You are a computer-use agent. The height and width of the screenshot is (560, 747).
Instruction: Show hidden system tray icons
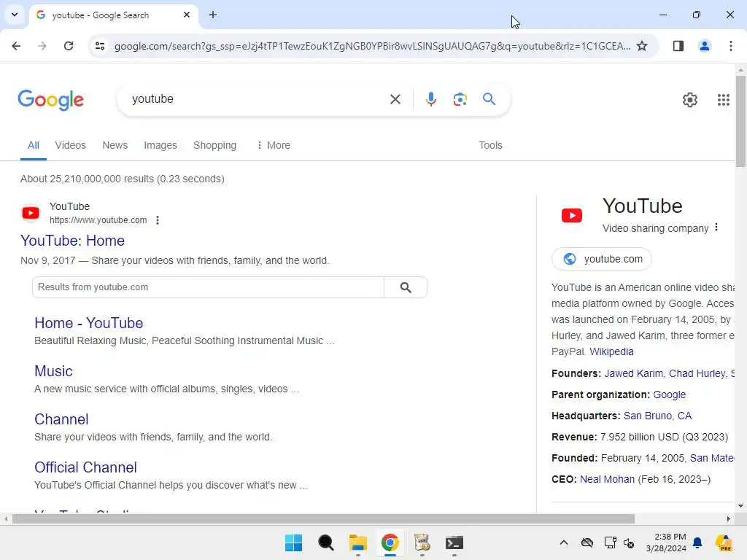pyautogui.click(x=564, y=542)
